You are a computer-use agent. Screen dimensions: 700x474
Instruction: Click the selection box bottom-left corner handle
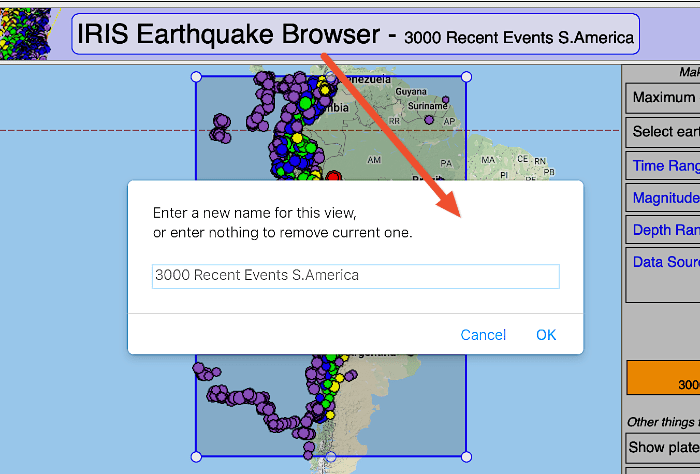coord(196,456)
